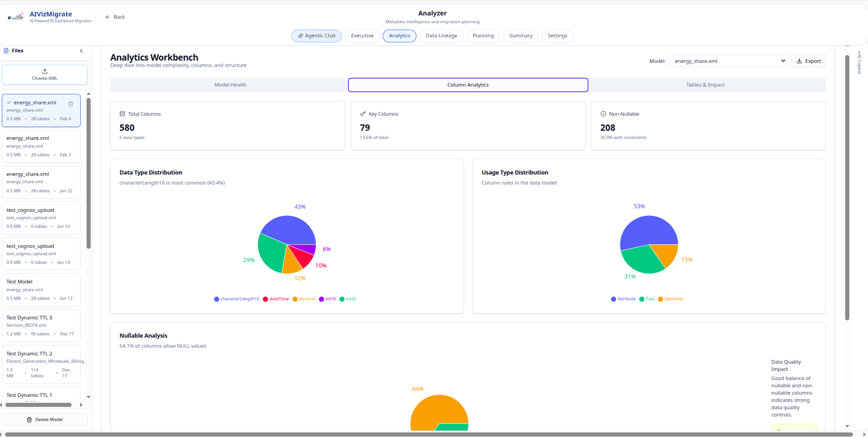
Task: Open the Model dropdown energy_share.xml
Action: [x=728, y=61]
